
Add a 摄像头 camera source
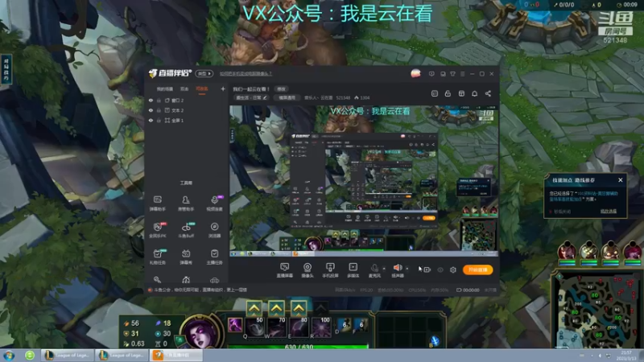pos(308,270)
